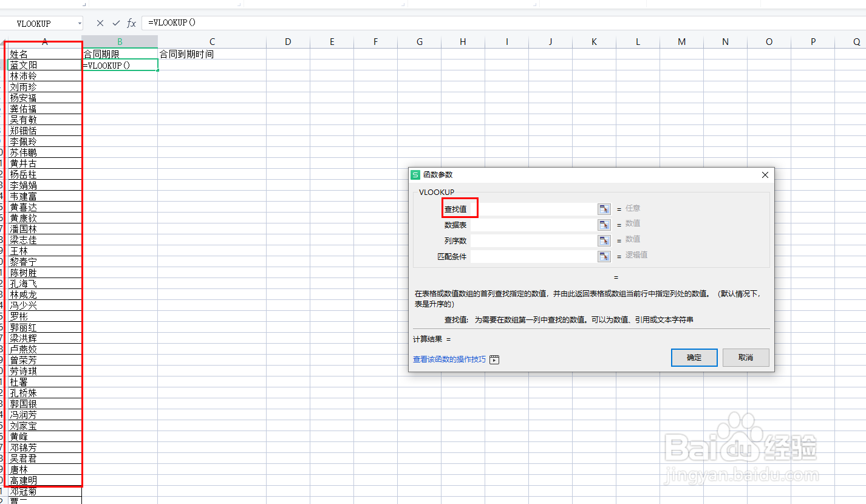This screenshot has width=866, height=504.
Task: Confirm with the 确定 button
Action: pyautogui.click(x=694, y=358)
